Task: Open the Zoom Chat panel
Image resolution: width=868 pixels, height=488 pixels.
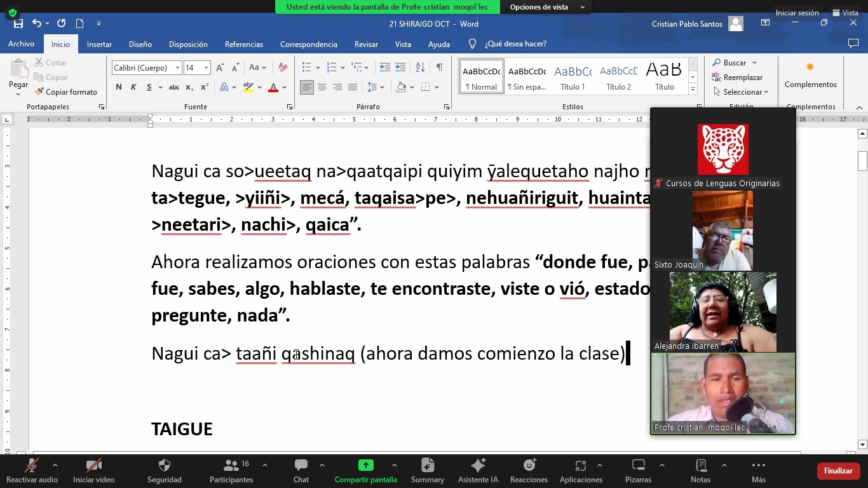Action: (x=301, y=471)
